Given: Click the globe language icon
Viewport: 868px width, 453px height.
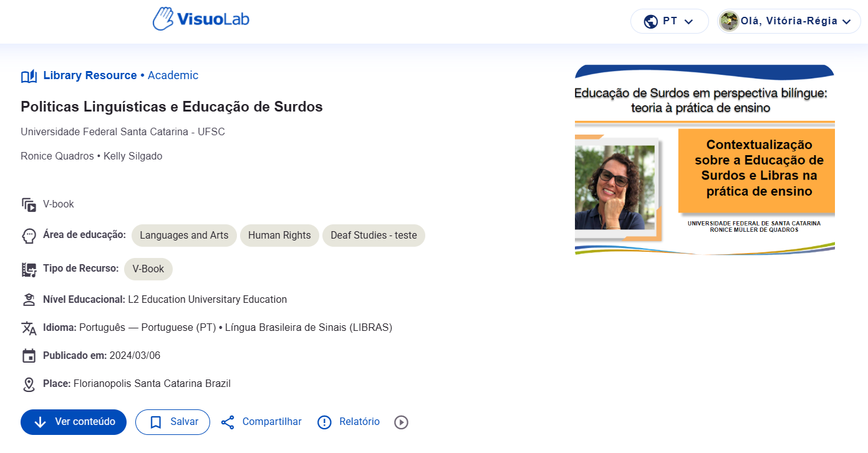Looking at the screenshot, I should point(651,21).
